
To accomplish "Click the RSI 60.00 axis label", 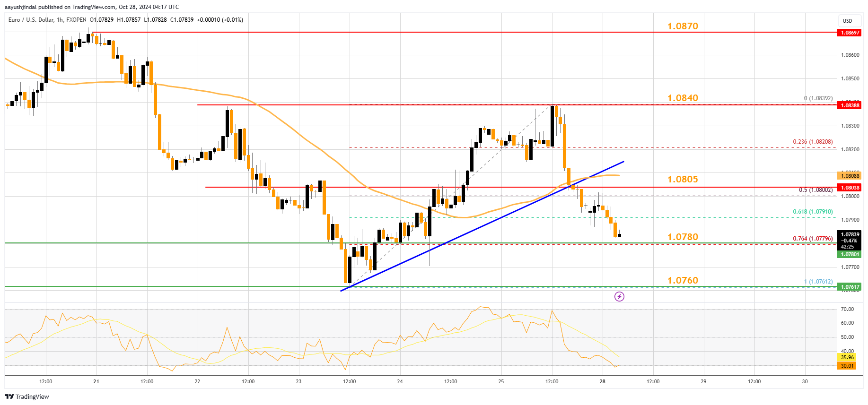I will 847,323.
